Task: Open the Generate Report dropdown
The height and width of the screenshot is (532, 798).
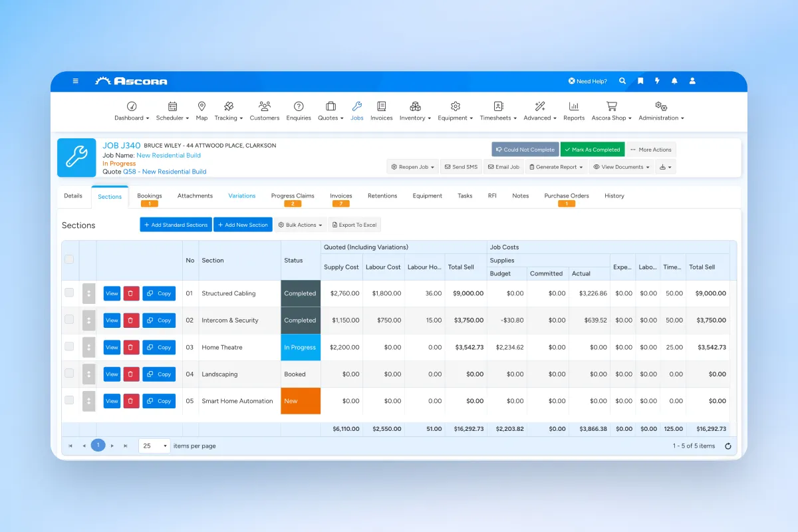Action: (x=556, y=167)
